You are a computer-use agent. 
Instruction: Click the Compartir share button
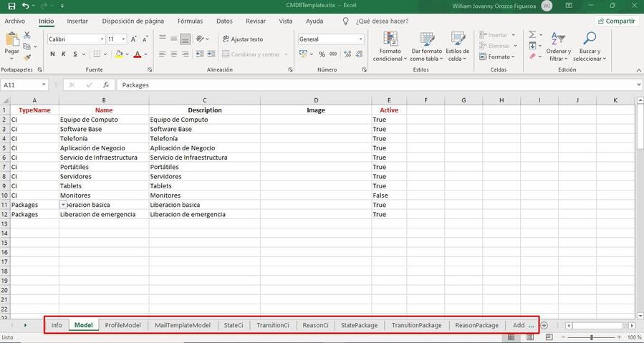[x=617, y=21]
